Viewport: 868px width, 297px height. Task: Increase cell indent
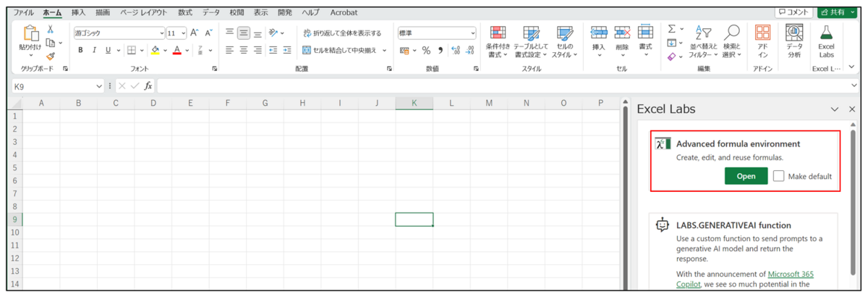[287, 50]
